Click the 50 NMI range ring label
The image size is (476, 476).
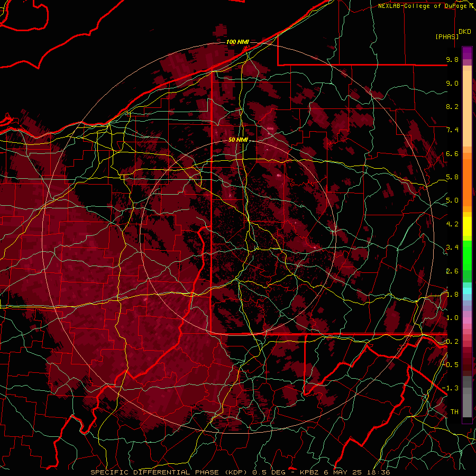[x=238, y=140]
